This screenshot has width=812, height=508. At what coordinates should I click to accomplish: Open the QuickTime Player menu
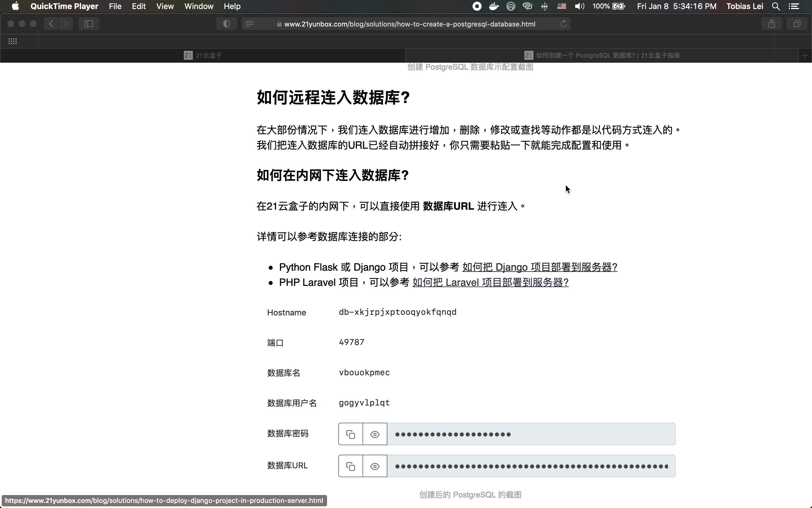click(x=64, y=6)
